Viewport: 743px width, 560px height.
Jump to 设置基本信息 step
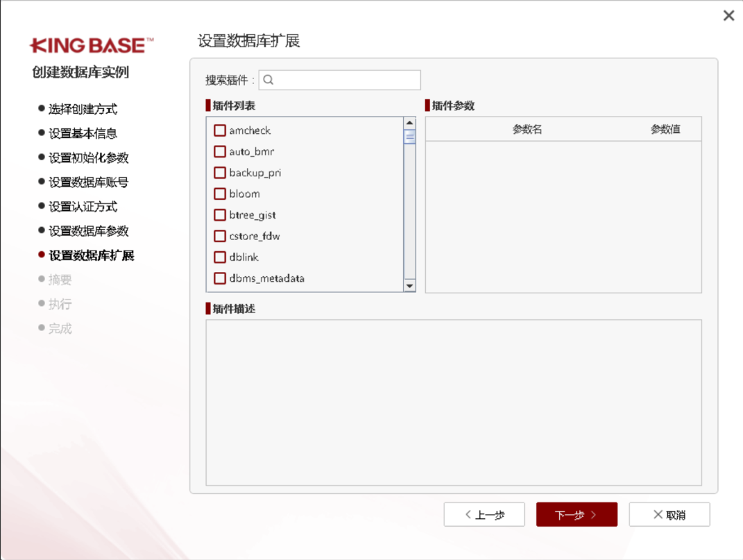(83, 134)
